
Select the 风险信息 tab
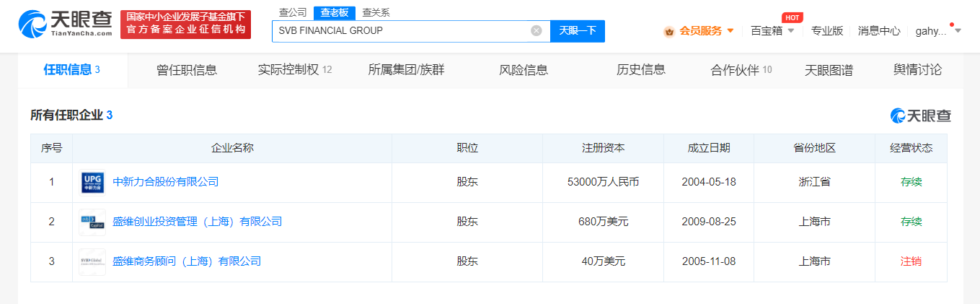pos(524,70)
